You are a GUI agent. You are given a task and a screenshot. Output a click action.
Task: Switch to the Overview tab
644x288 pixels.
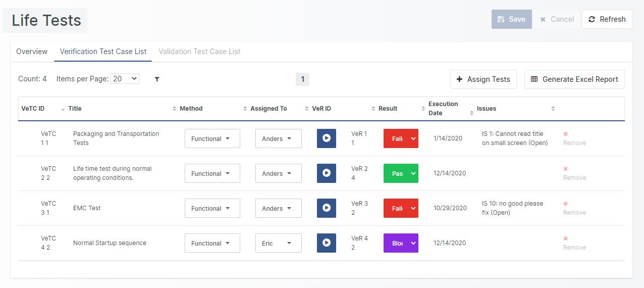point(32,52)
